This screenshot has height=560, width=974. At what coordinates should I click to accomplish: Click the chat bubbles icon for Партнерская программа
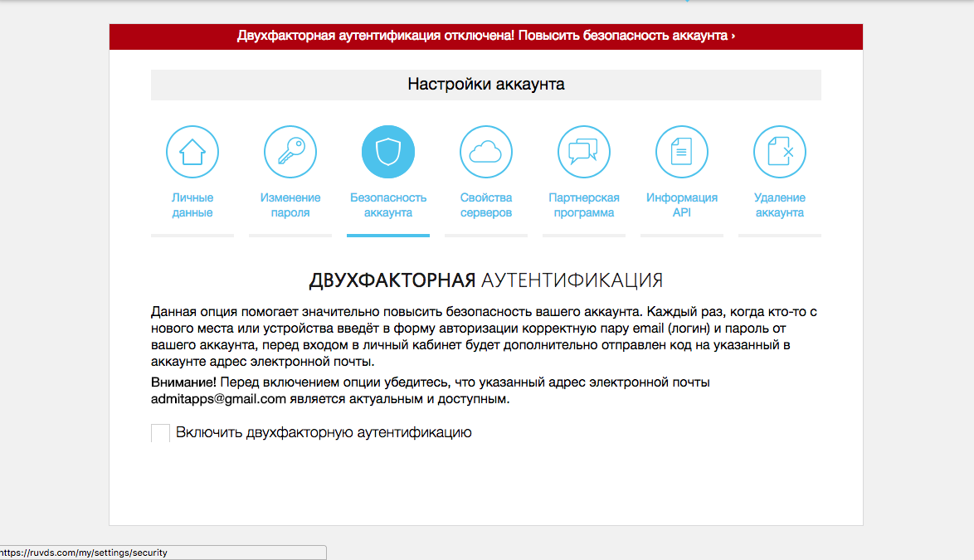point(583,151)
